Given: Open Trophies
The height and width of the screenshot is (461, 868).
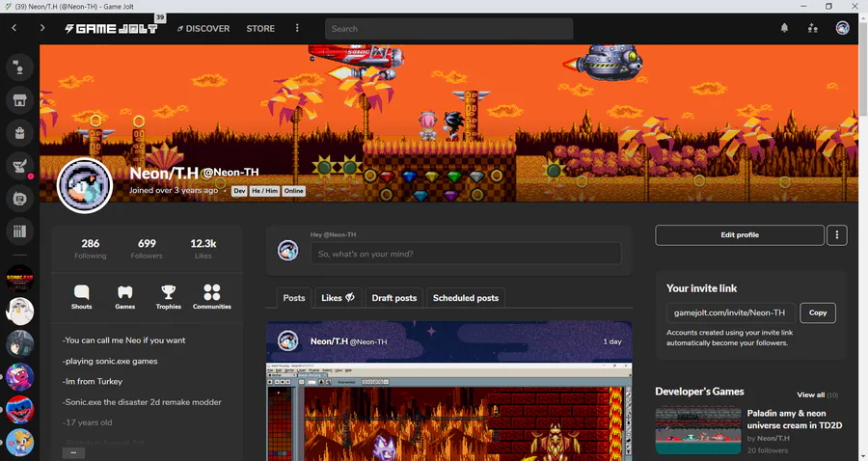Looking at the screenshot, I should (168, 297).
